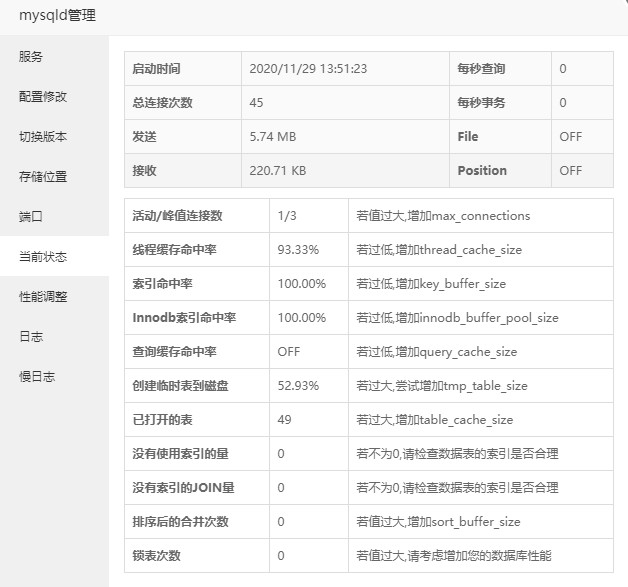Click the innodb_buffer_pool_size hint text
This screenshot has width=628, height=587.
(x=457, y=318)
